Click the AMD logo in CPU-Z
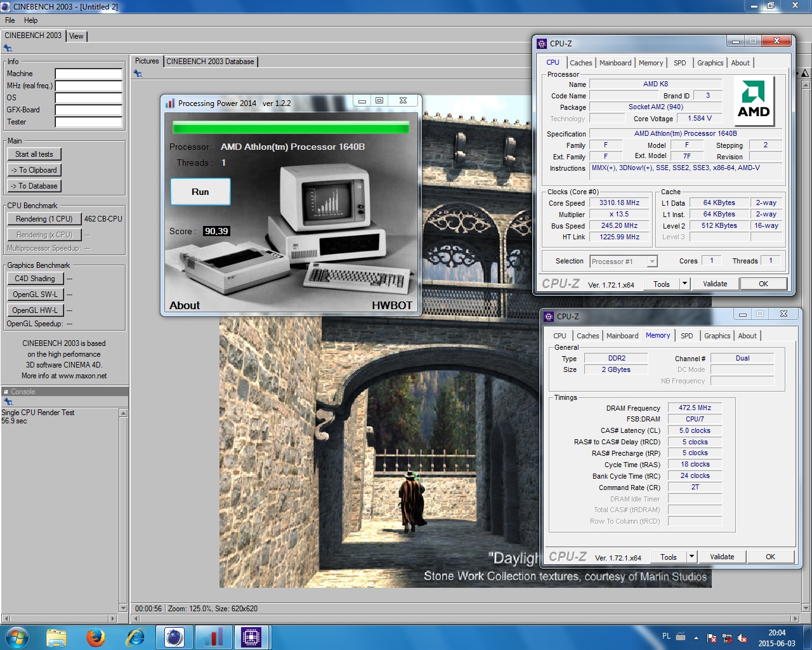 click(x=754, y=101)
